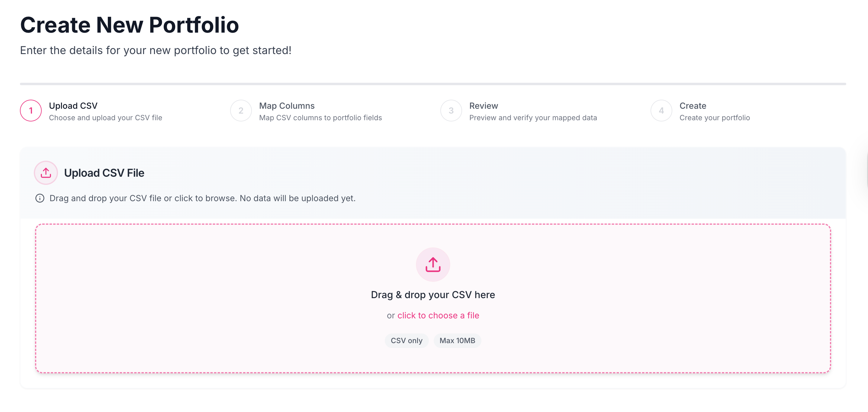Click the pink upload icon beside Upload CSV File
The width and height of the screenshot is (868, 412).
46,172
